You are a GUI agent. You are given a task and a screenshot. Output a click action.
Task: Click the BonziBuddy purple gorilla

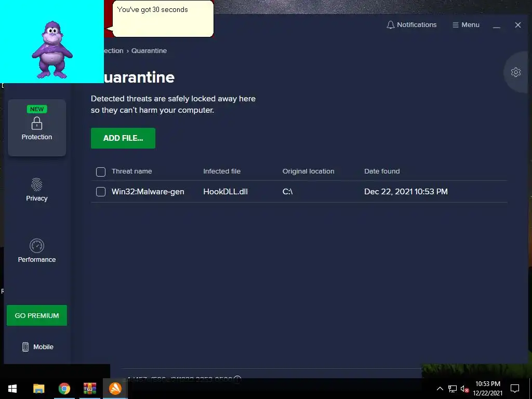coord(52,50)
